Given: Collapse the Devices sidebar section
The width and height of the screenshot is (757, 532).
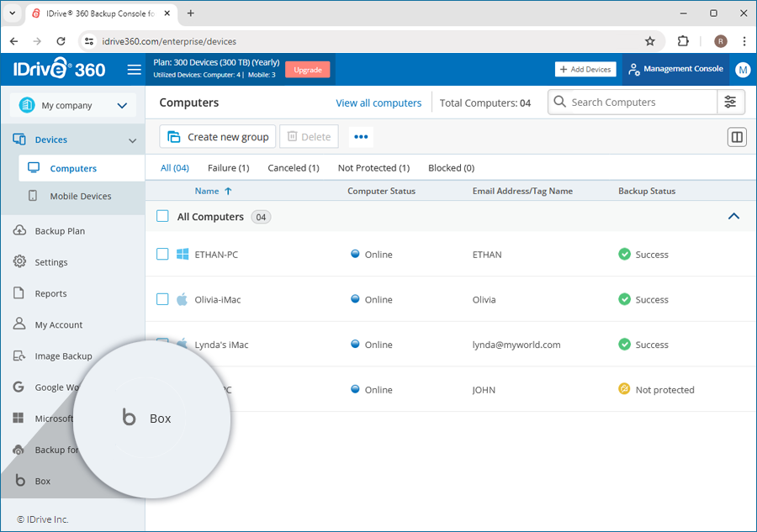Looking at the screenshot, I should tap(132, 140).
